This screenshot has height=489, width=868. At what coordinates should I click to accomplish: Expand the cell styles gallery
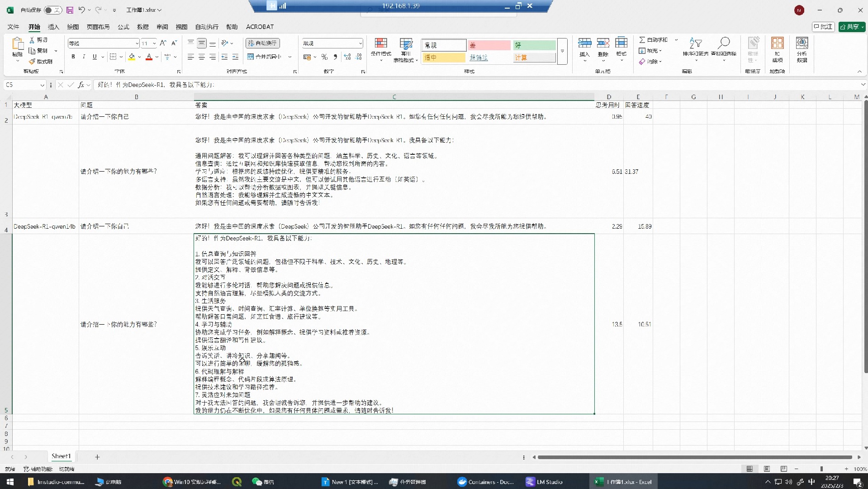click(562, 51)
